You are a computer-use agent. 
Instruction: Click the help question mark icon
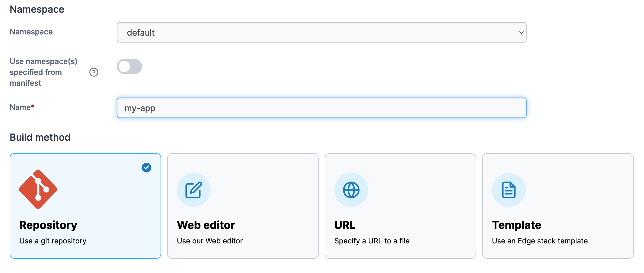pyautogui.click(x=94, y=72)
